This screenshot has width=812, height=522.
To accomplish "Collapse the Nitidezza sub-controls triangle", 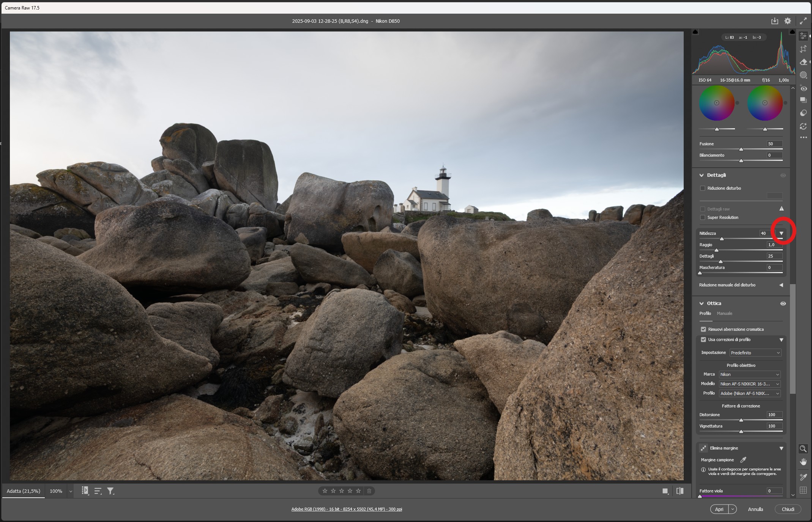I will [781, 233].
